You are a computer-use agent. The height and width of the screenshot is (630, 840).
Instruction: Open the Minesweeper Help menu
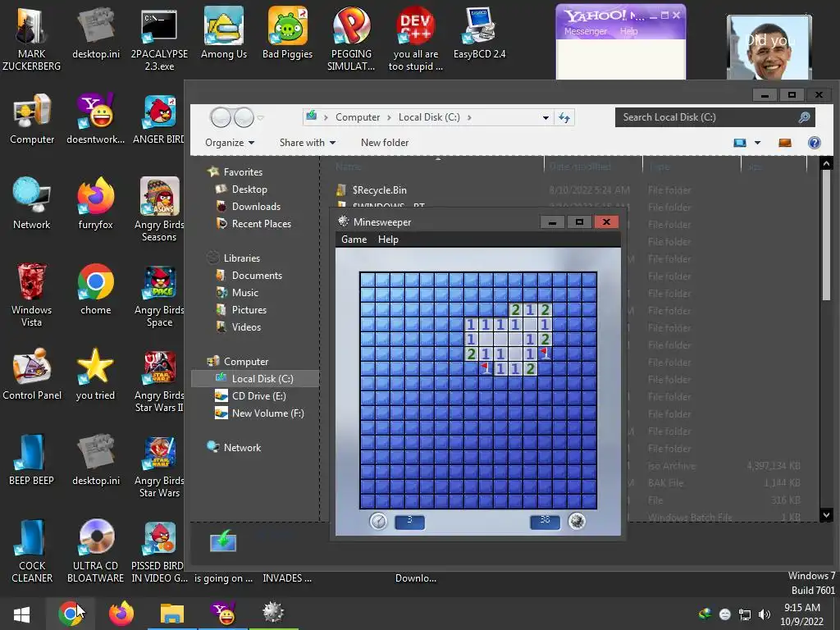click(388, 240)
